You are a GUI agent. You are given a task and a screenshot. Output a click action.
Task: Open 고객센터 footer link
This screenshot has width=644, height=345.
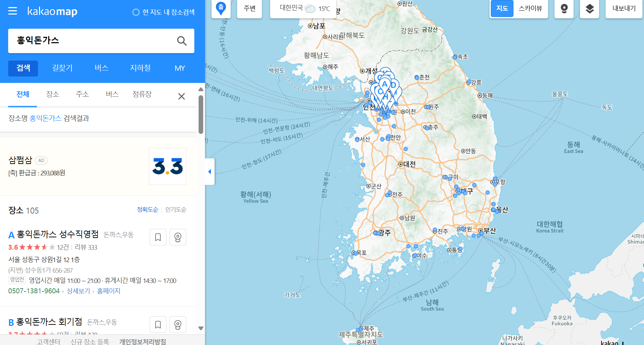tap(49, 341)
